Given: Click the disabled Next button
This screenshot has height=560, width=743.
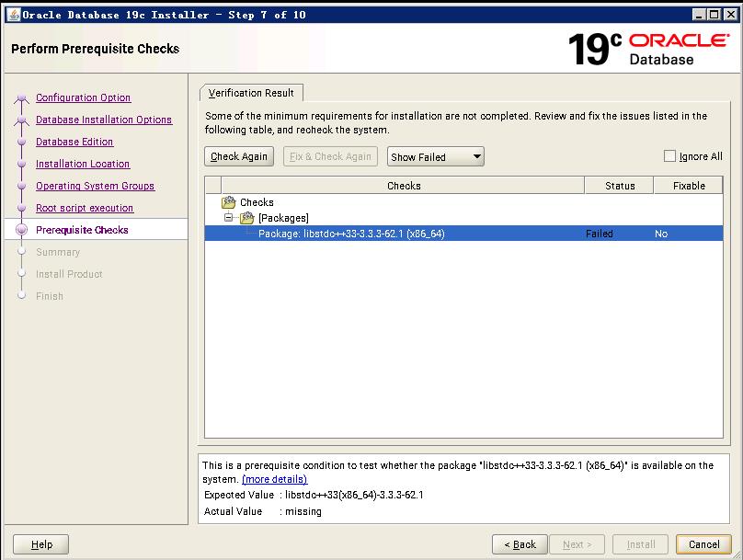Looking at the screenshot, I should (x=577, y=544).
